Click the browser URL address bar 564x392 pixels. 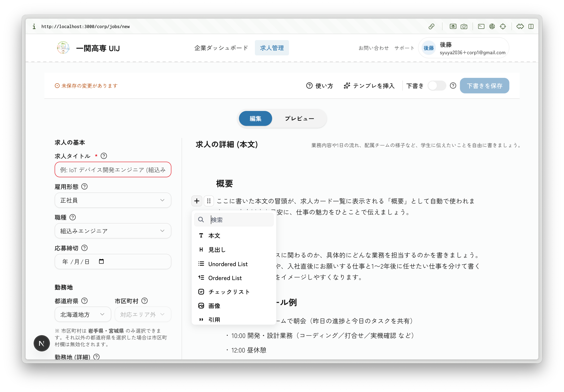tap(85, 27)
